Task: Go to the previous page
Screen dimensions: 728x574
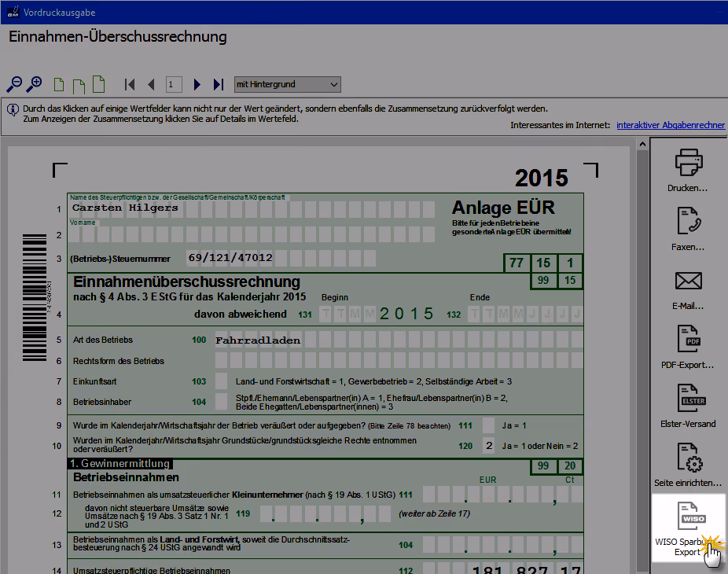Action: tap(151, 84)
